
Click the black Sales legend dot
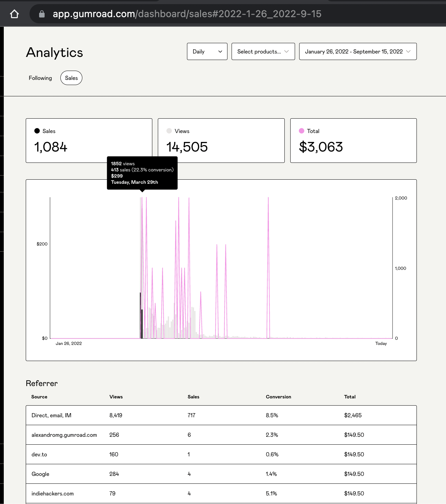[x=37, y=131]
